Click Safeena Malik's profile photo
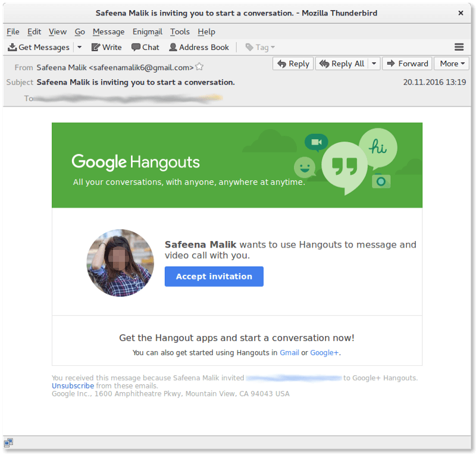Image resolution: width=476 pixels, height=454 pixels. coord(120,263)
